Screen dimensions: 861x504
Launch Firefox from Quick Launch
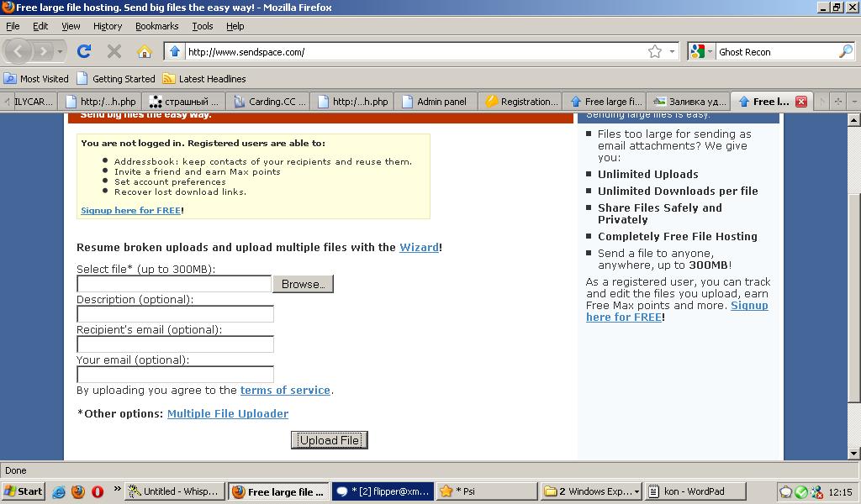click(78, 491)
